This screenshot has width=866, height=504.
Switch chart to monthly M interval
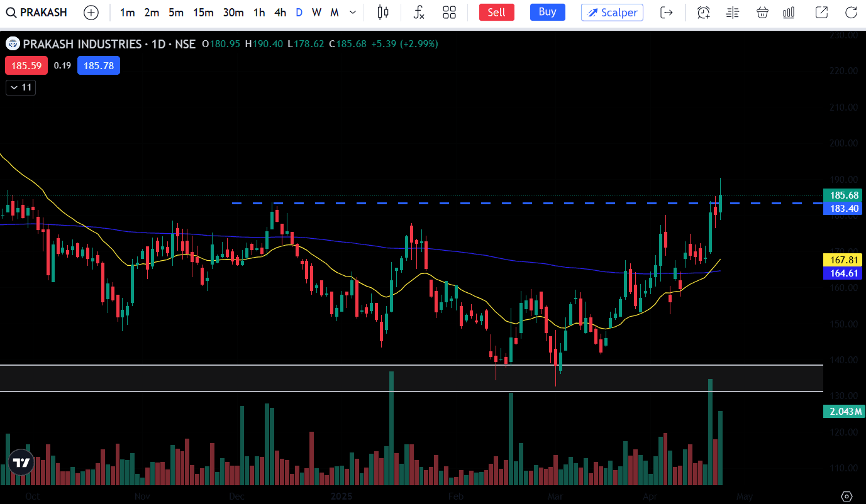coord(335,13)
